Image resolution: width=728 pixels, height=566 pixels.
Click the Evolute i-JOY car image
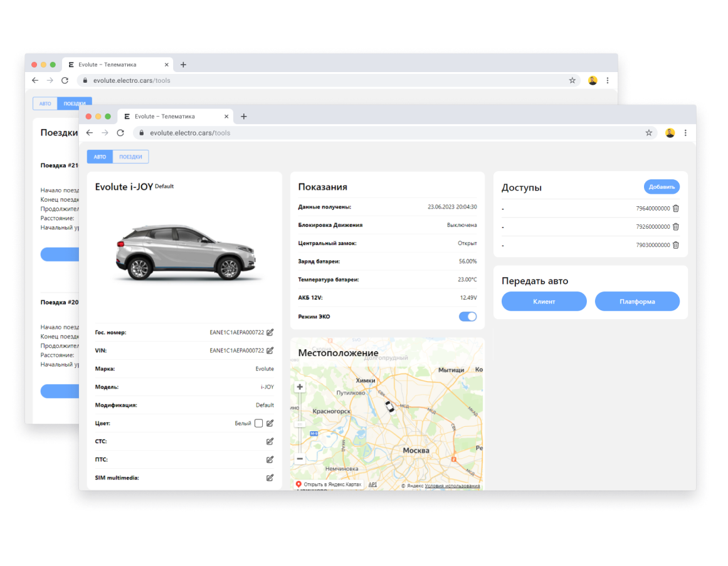point(186,253)
